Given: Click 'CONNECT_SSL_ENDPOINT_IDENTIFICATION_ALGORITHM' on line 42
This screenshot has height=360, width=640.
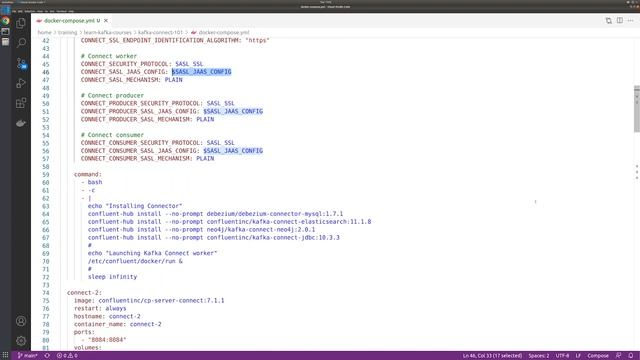Looking at the screenshot, I should tap(161, 40).
